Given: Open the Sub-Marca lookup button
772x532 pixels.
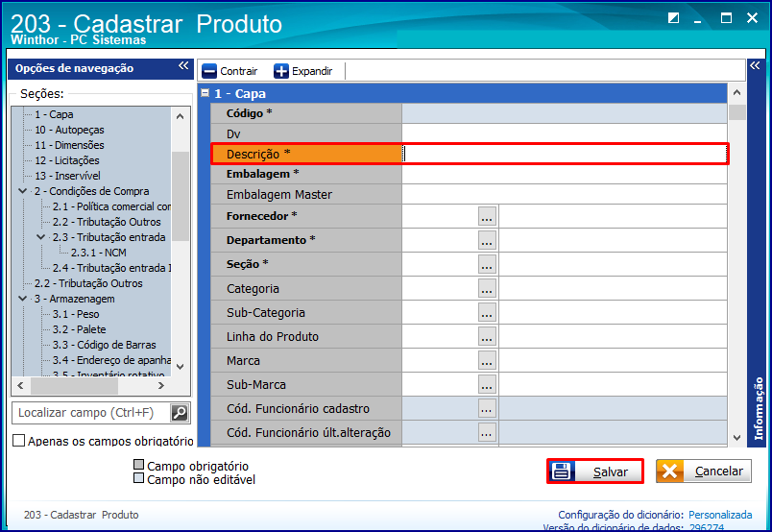Looking at the screenshot, I should point(487,385).
